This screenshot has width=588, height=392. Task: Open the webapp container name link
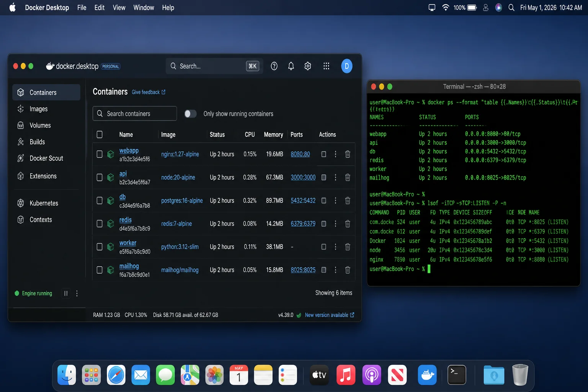(129, 151)
